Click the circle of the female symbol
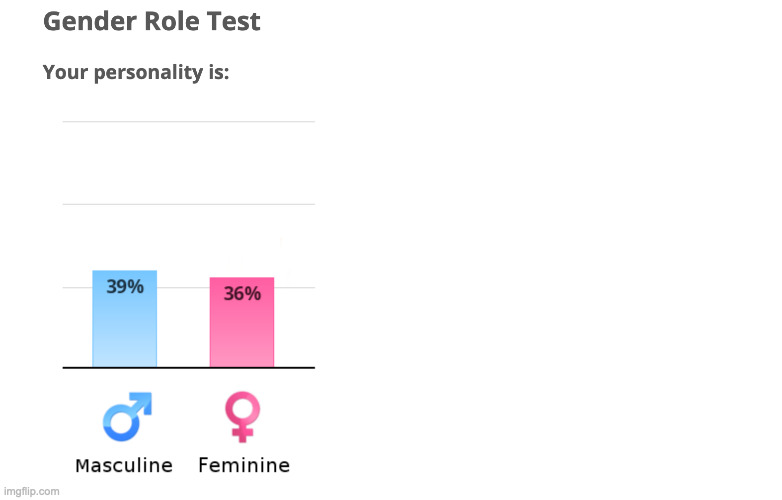 [x=242, y=408]
